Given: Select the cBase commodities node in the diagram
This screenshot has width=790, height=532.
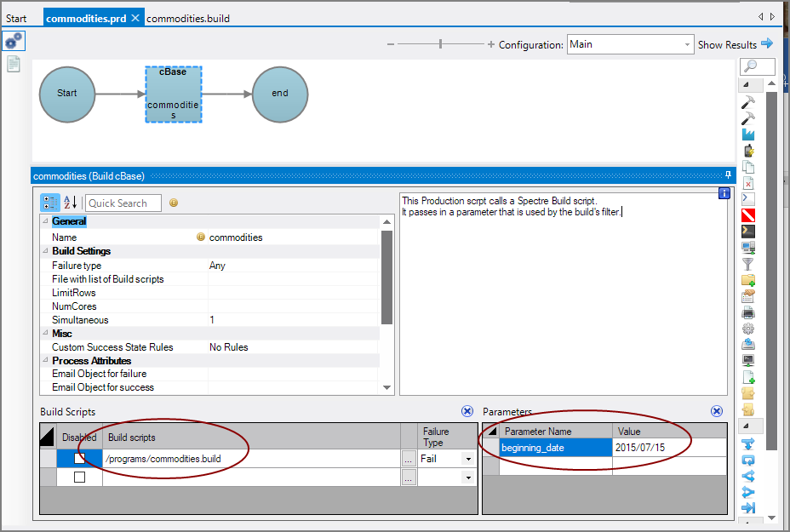Looking at the screenshot, I should tap(174, 94).
